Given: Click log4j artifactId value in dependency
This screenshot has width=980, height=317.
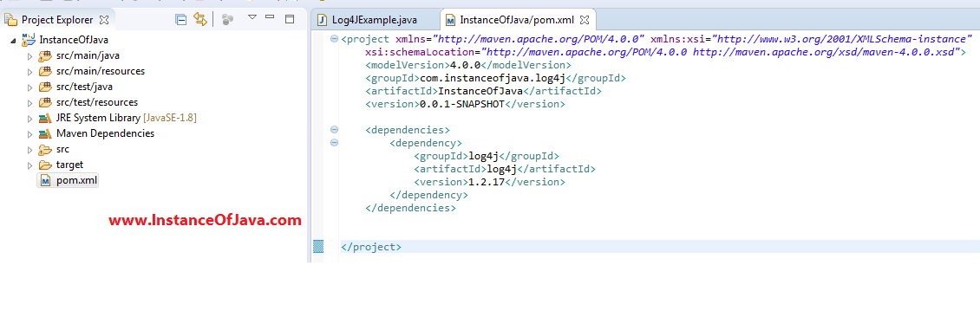Looking at the screenshot, I should 501,169.
